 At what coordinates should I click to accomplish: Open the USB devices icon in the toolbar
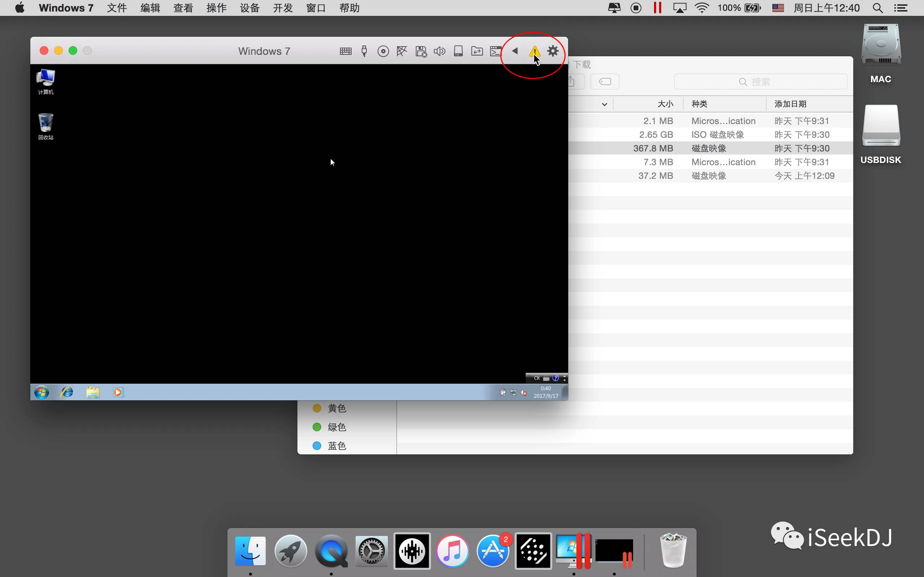[364, 51]
